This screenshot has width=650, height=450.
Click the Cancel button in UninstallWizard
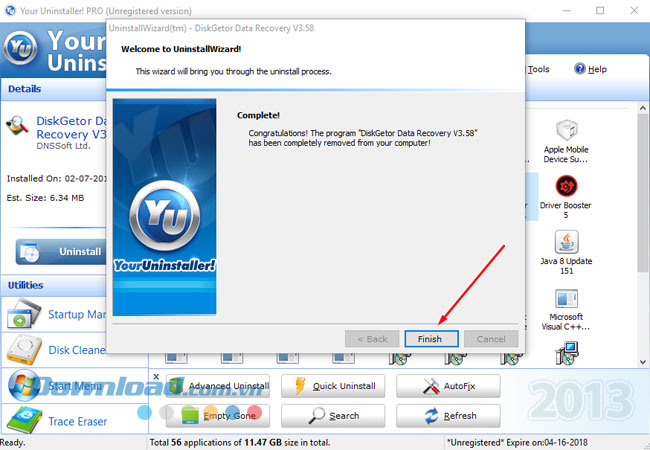click(x=491, y=339)
